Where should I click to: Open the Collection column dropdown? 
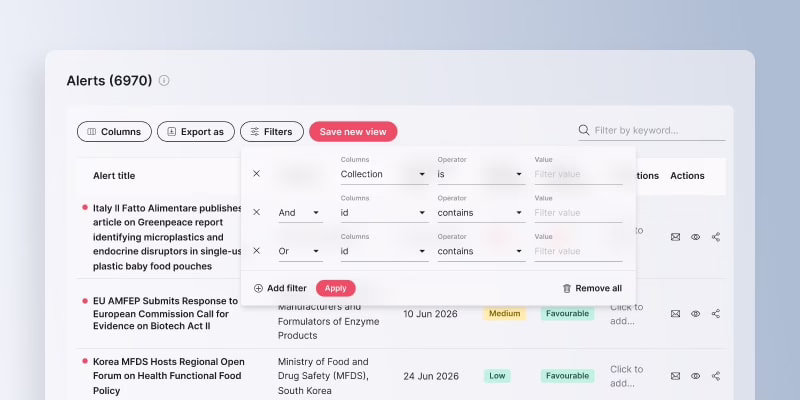point(385,174)
